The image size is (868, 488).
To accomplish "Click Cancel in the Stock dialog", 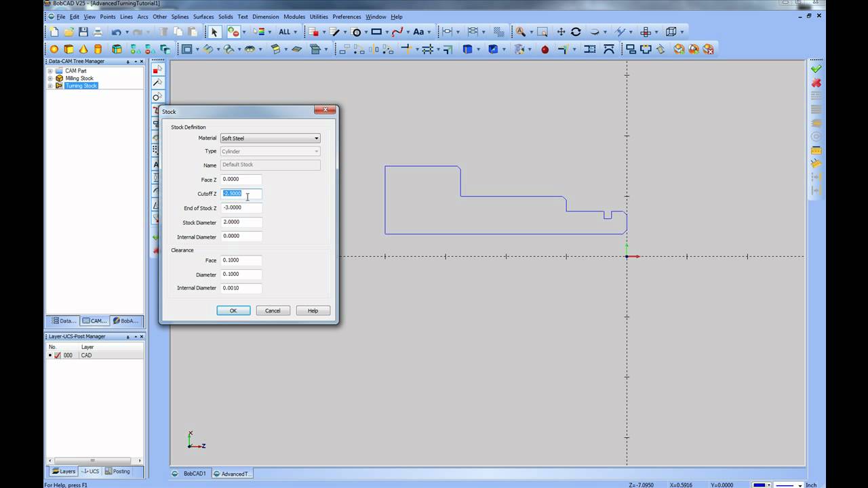I will click(273, 310).
